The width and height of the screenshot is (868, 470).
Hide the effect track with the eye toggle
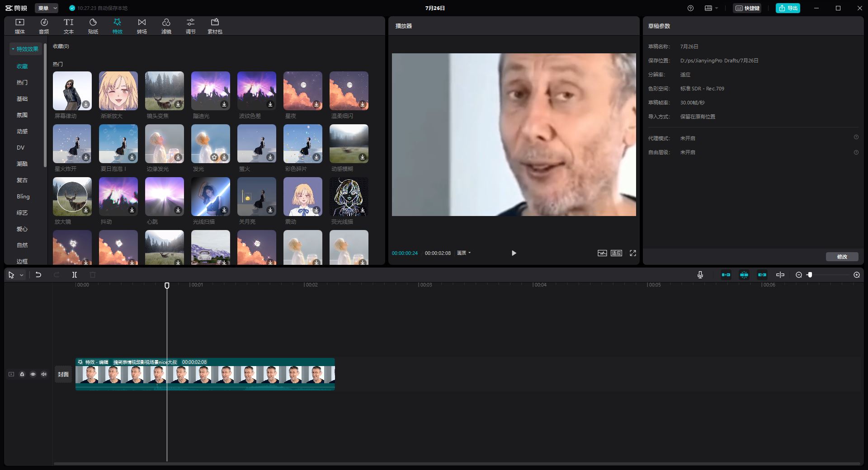[x=33, y=374]
